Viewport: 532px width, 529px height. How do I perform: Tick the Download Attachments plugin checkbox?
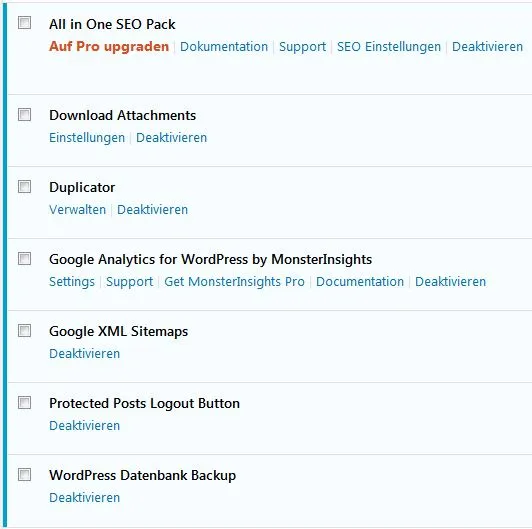24,114
